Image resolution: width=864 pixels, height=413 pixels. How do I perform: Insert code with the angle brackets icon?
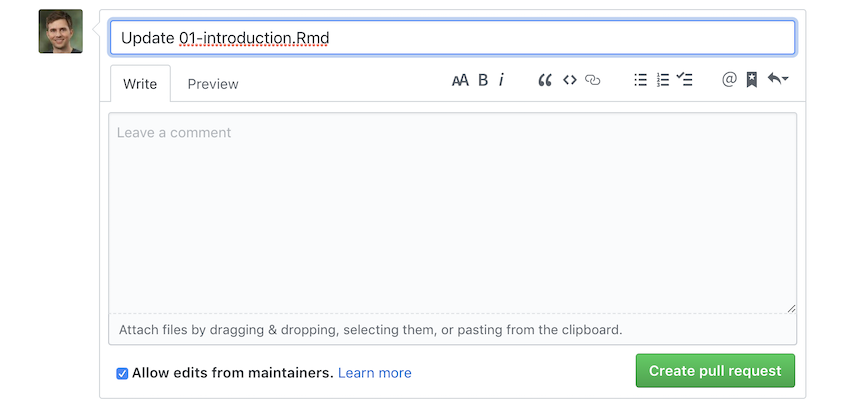569,81
